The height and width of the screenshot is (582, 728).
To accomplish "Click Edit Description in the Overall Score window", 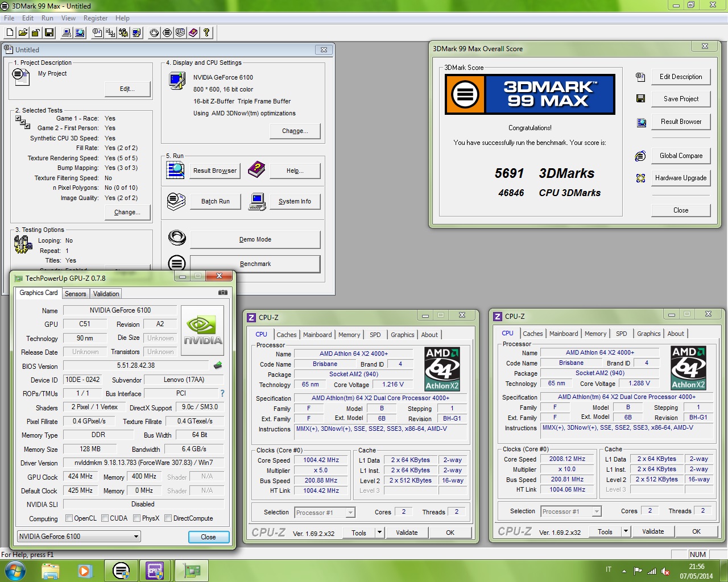I will point(681,77).
